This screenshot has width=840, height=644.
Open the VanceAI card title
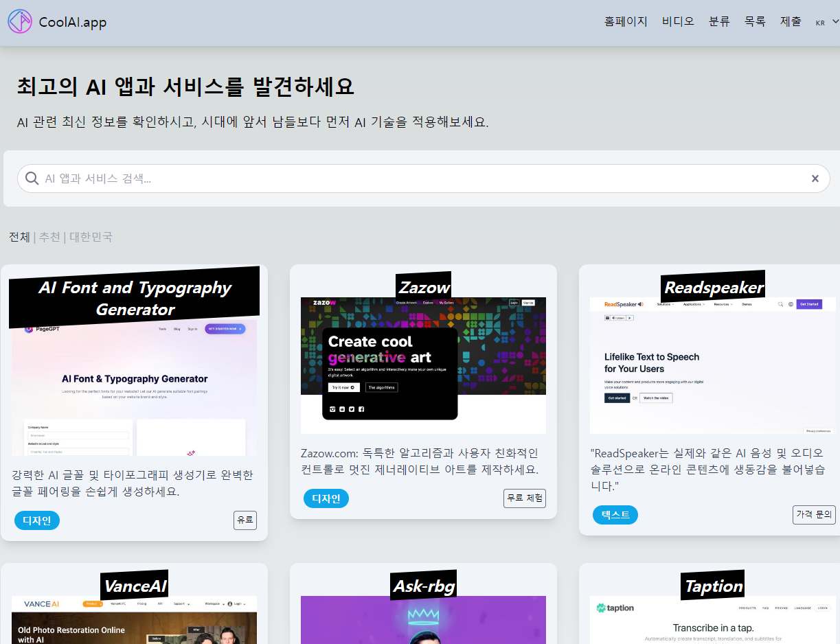135,586
